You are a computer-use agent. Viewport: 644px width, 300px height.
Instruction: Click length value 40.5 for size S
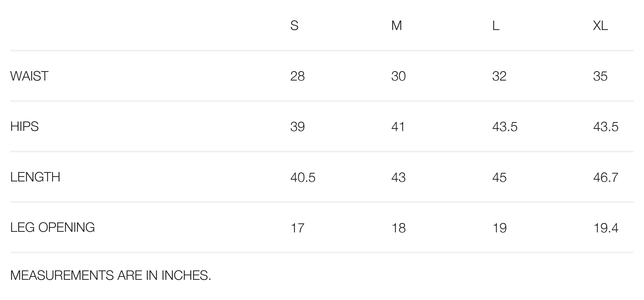(x=303, y=177)
